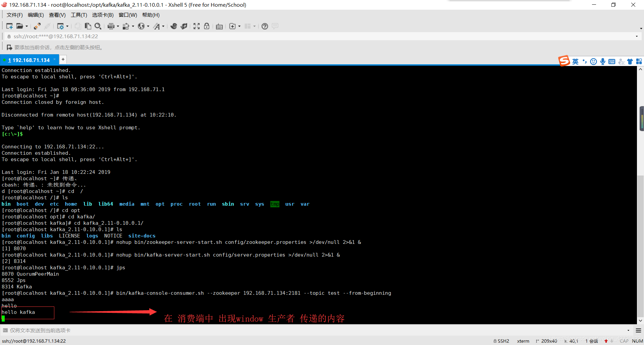Screen dimensions: 644x345
Task: Open the session properties gear icon
Action: coord(60,26)
